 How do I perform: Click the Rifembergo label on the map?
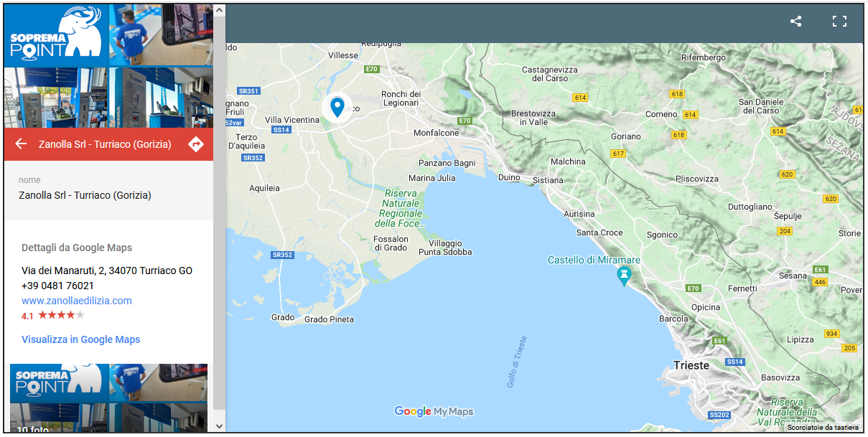pos(703,57)
